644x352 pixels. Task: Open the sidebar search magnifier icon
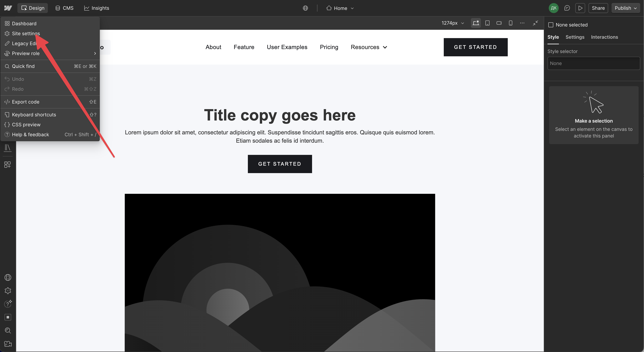8,330
